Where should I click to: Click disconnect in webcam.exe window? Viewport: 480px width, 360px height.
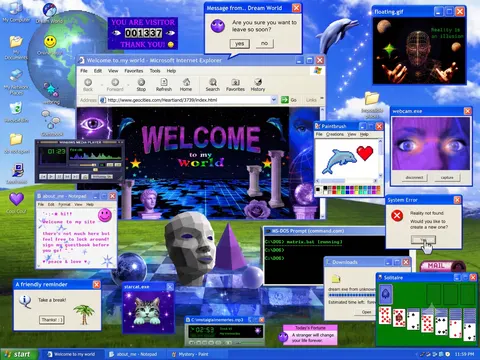pyautogui.click(x=414, y=178)
